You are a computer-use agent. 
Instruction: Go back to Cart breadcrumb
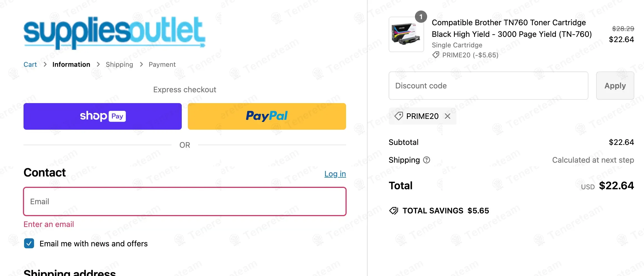tap(30, 65)
